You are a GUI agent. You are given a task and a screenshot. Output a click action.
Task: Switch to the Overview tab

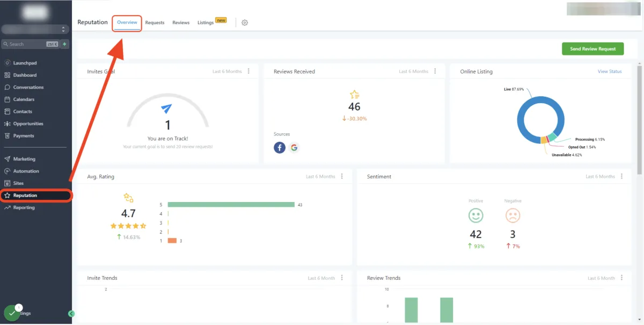(x=127, y=23)
